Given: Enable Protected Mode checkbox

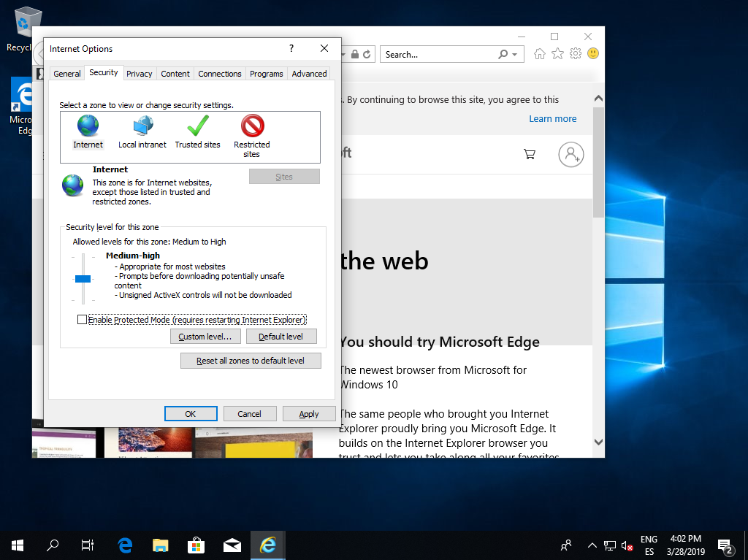Looking at the screenshot, I should (82, 320).
